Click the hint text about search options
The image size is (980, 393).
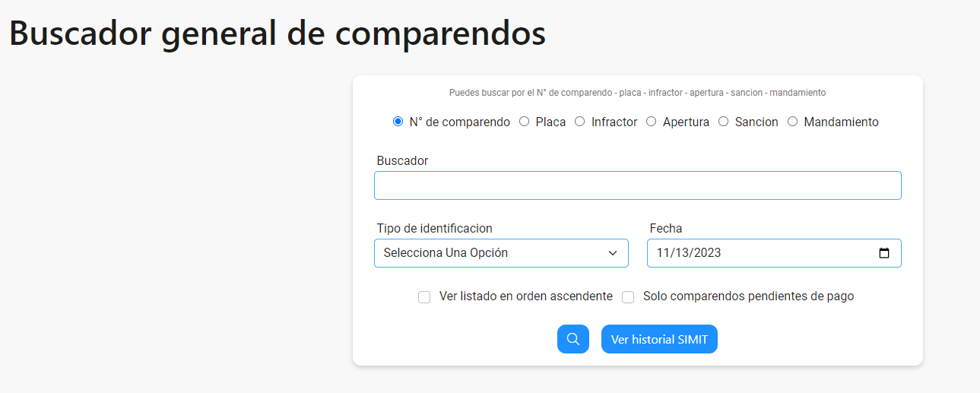click(637, 93)
